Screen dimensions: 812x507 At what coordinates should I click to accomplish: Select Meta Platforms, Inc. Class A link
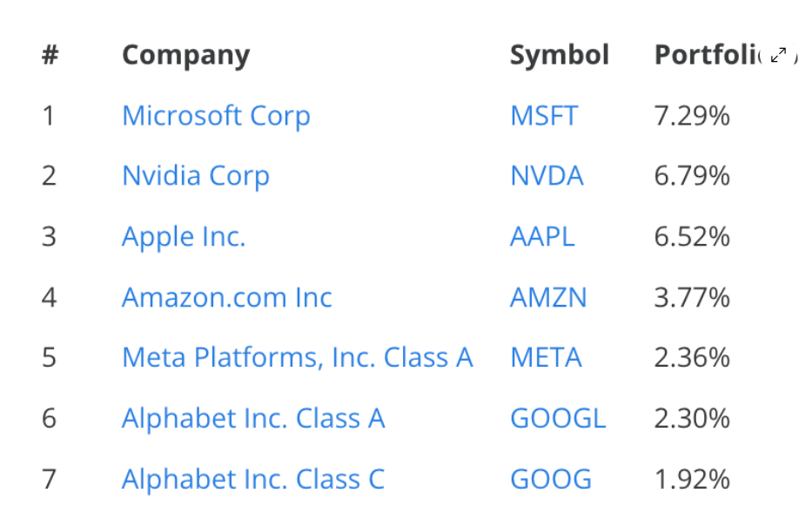coord(298,358)
